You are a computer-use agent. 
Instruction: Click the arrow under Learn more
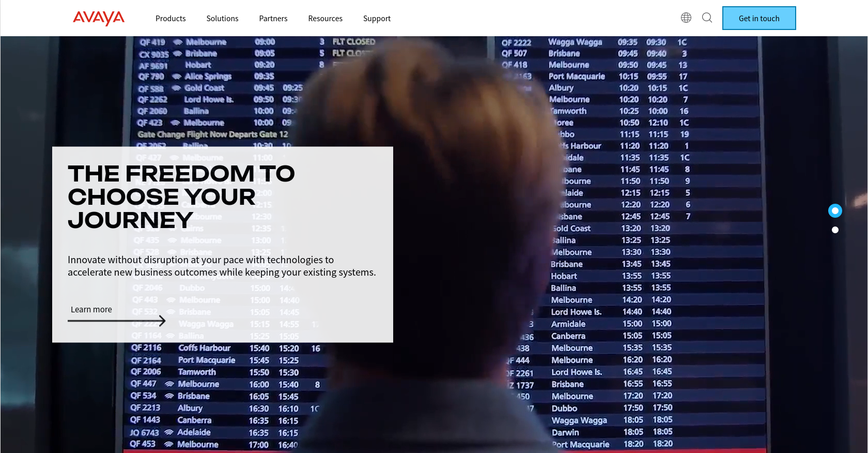[117, 321]
